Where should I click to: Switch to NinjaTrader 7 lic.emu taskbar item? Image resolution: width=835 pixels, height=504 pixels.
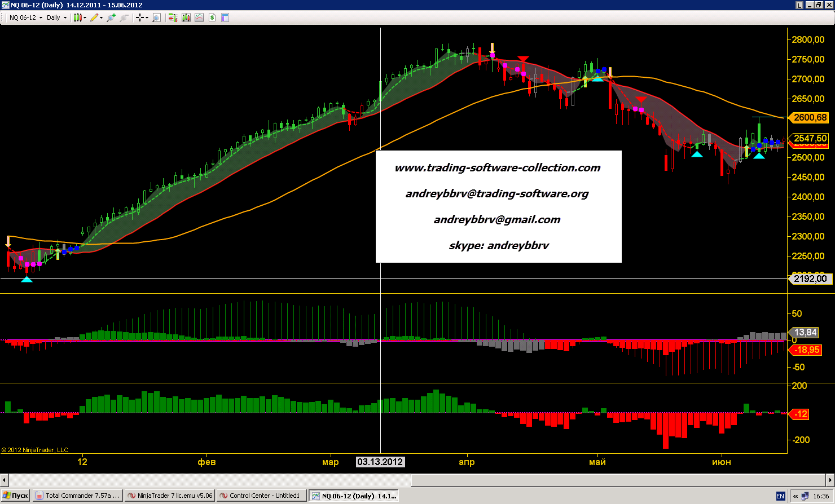(x=170, y=496)
